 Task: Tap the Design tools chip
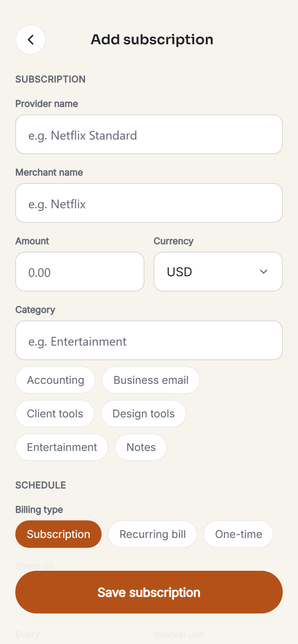[144, 414]
